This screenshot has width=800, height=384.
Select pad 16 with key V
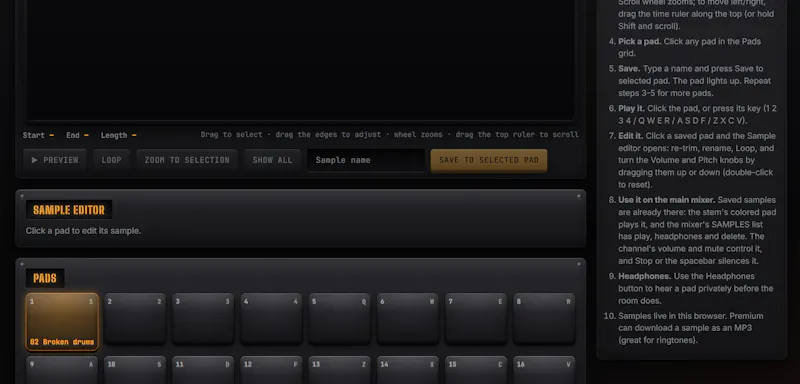pyautogui.click(x=544, y=370)
